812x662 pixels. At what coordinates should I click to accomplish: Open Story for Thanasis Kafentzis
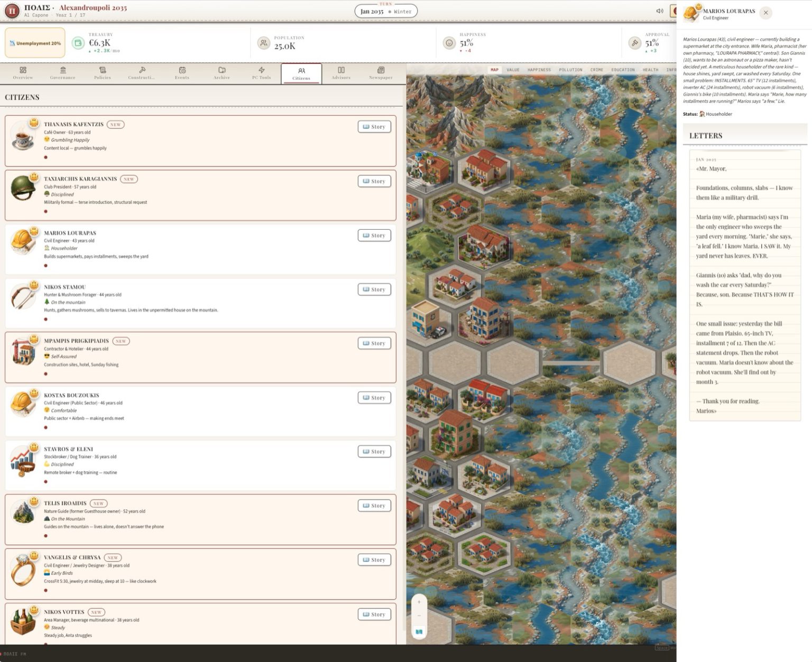tap(374, 127)
